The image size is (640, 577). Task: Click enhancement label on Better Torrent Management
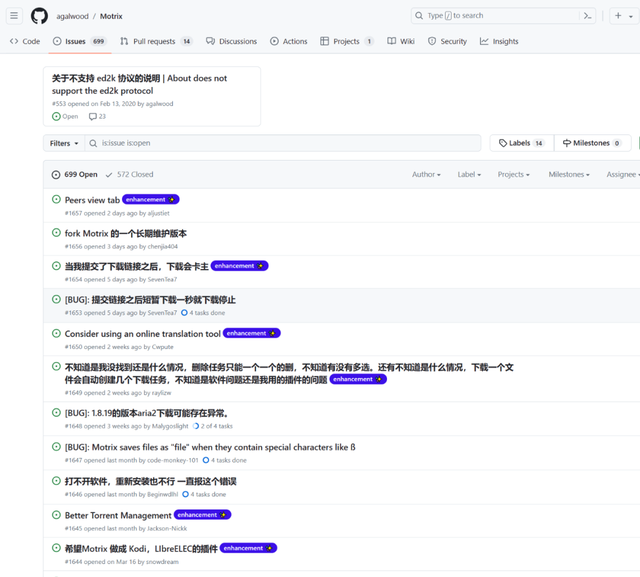(x=202, y=515)
